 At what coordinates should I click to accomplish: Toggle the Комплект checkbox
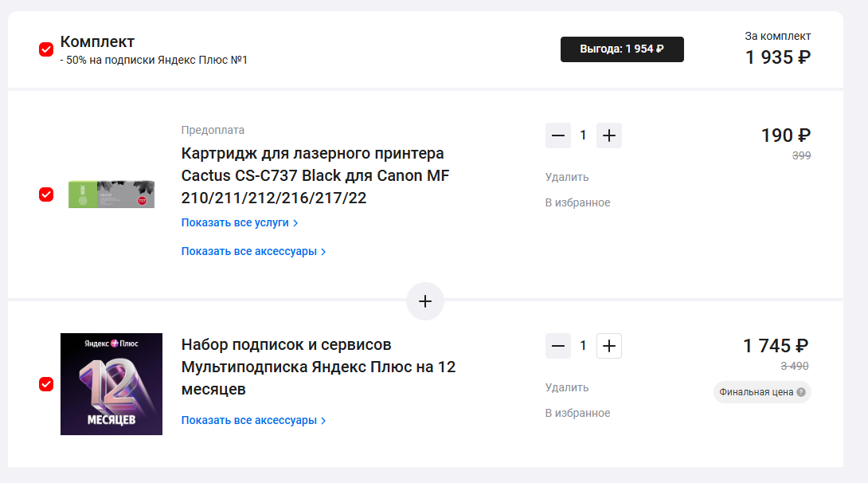[x=46, y=49]
